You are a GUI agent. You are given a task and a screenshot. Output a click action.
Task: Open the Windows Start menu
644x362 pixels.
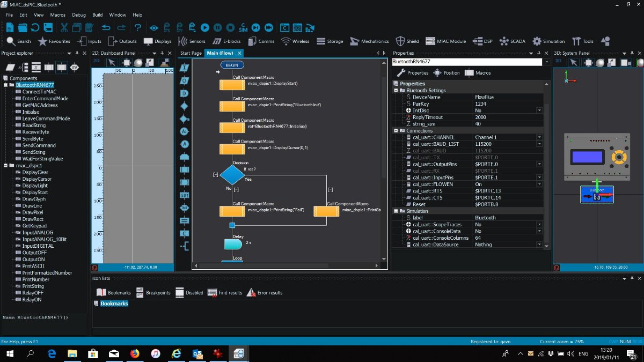[10, 354]
